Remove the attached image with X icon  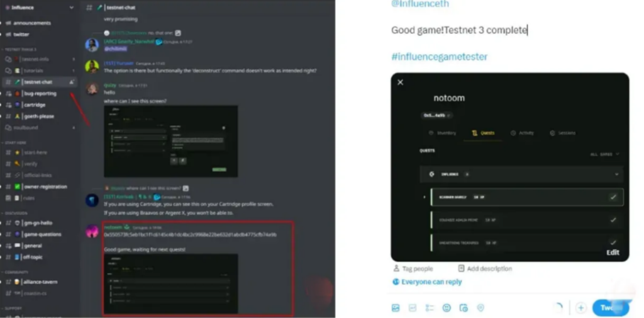(x=401, y=82)
